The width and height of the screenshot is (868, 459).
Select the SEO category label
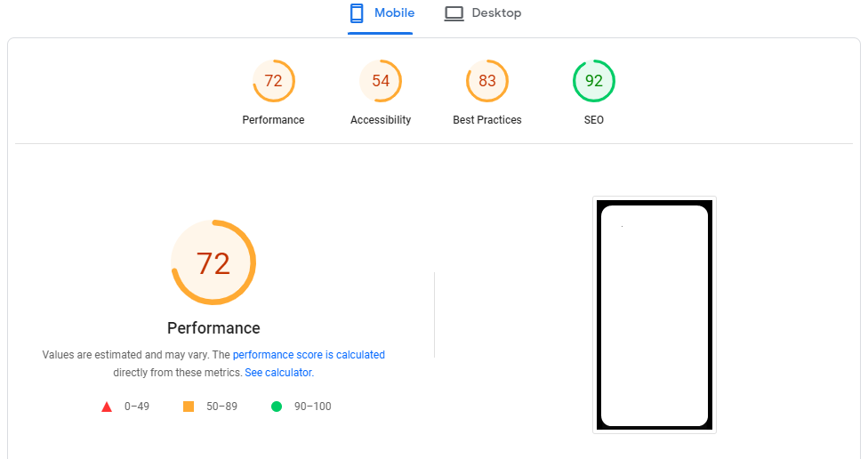(594, 120)
